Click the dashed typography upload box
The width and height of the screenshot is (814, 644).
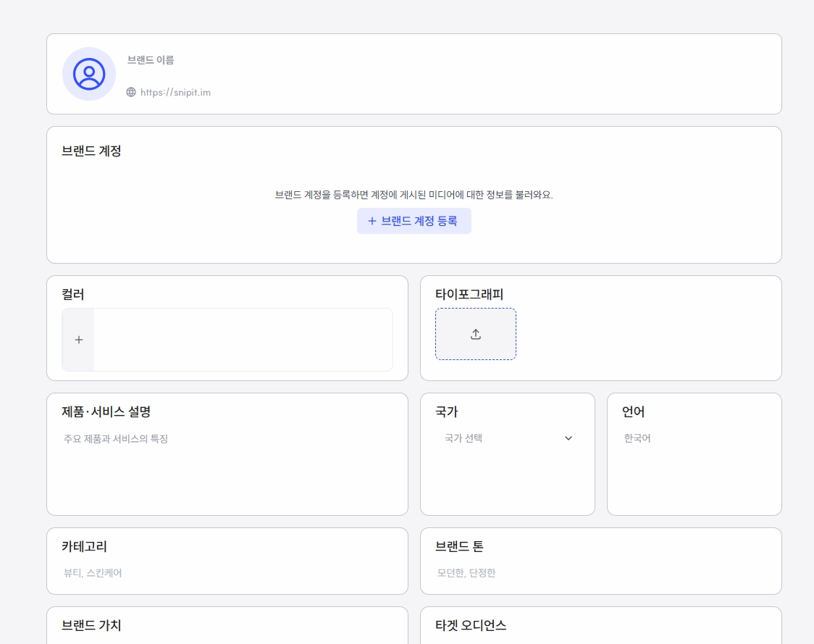point(476,334)
